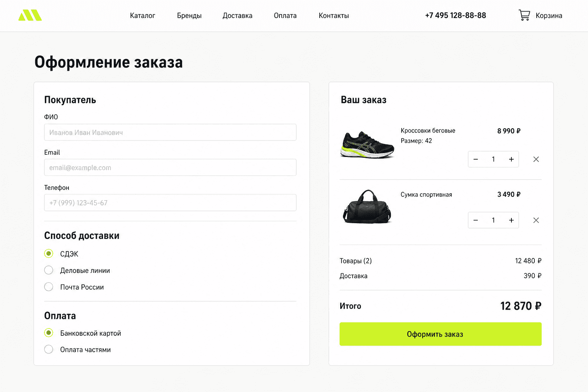Remove running shoes from the order

[x=536, y=159]
